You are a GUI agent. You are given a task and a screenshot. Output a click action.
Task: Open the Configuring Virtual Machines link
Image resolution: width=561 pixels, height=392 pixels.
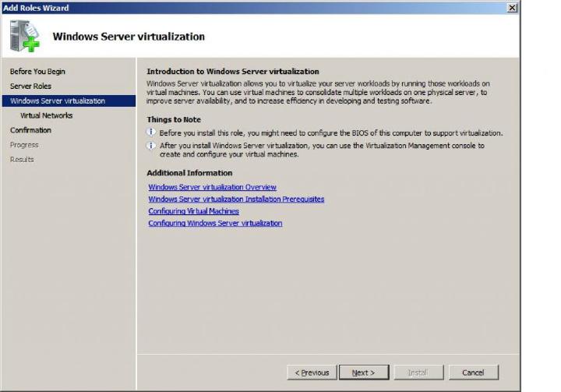click(193, 211)
